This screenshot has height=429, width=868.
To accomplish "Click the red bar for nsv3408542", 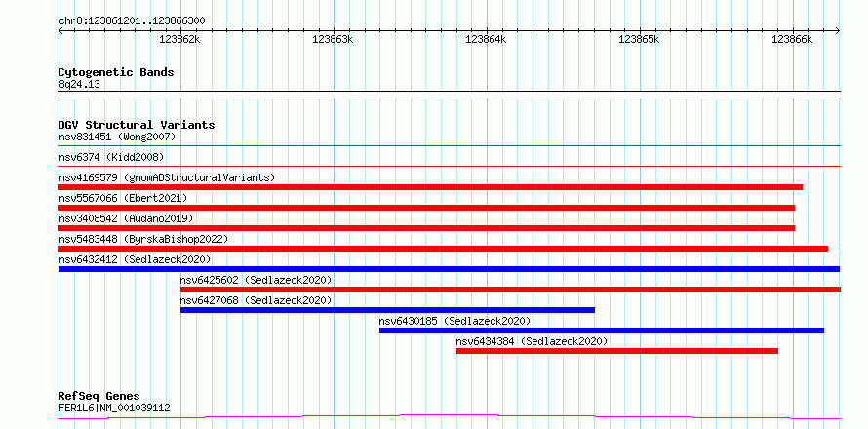I will 426,228.
